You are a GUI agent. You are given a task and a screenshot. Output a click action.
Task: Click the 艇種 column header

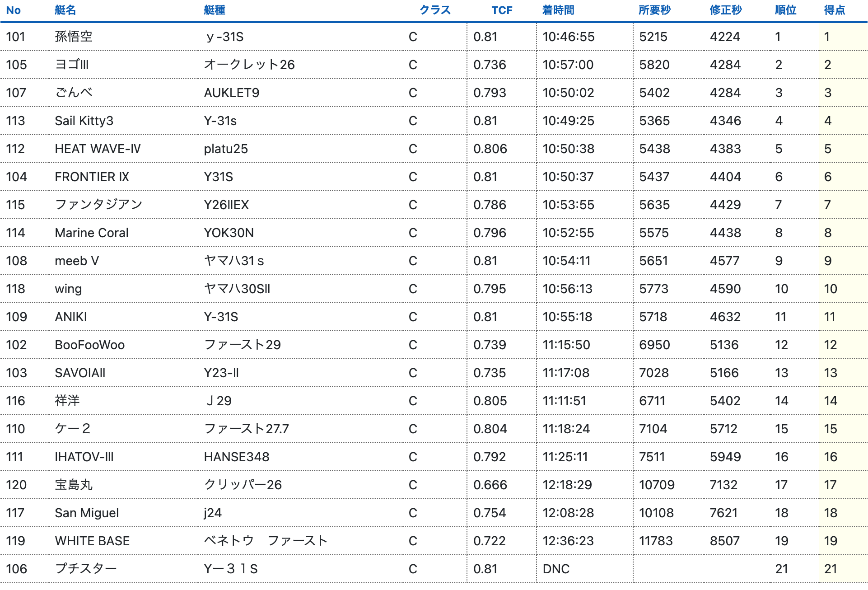214,10
